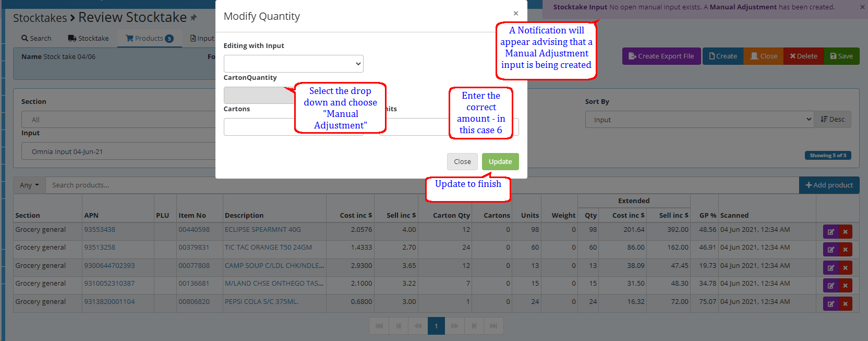
Task: Click edit icon for PEPSI COLA row
Action: tap(830, 304)
